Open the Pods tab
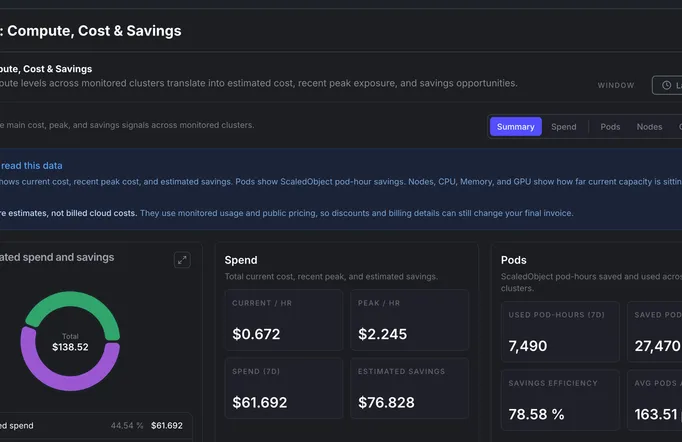682x442 pixels. 610,127
